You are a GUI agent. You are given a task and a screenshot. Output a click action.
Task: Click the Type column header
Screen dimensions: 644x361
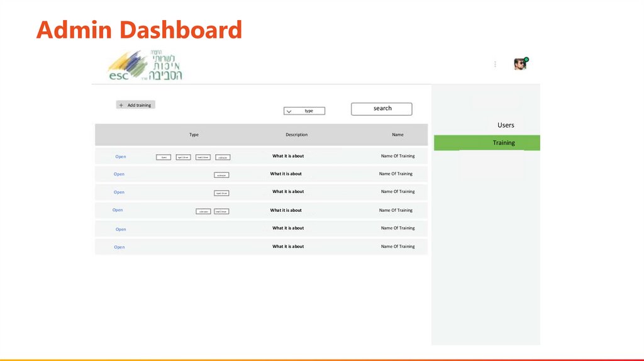(x=194, y=135)
